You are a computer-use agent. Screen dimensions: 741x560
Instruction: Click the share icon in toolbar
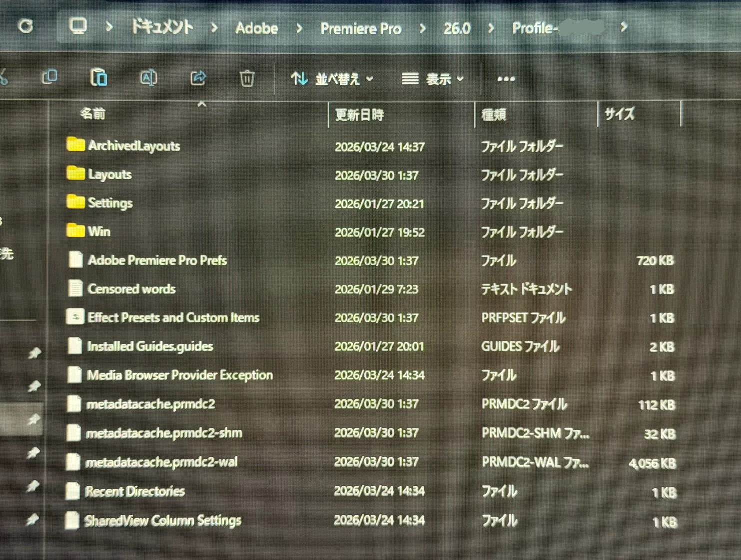[x=198, y=78]
